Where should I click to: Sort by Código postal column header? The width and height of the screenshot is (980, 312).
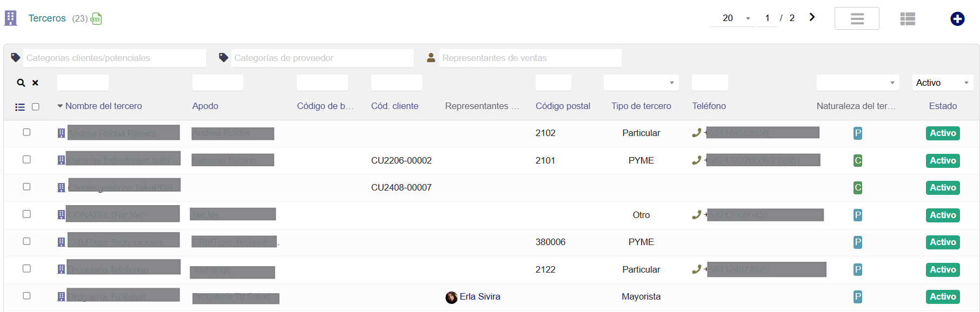[563, 106]
